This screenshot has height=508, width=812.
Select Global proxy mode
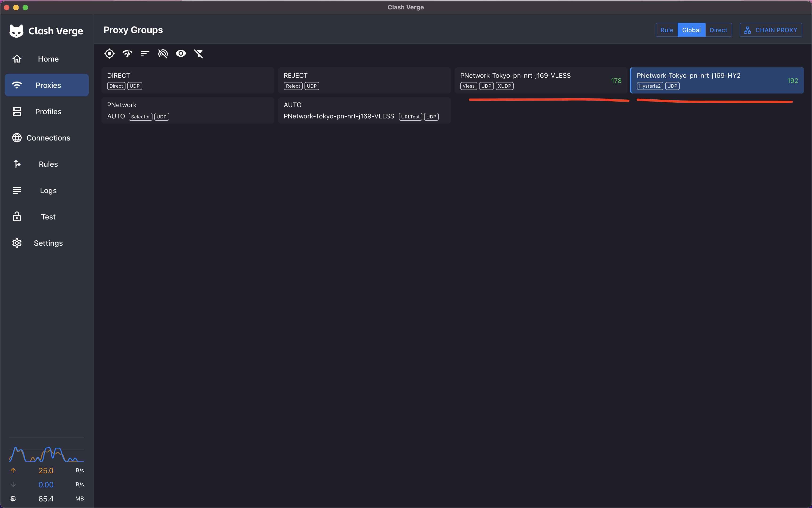[x=691, y=30]
